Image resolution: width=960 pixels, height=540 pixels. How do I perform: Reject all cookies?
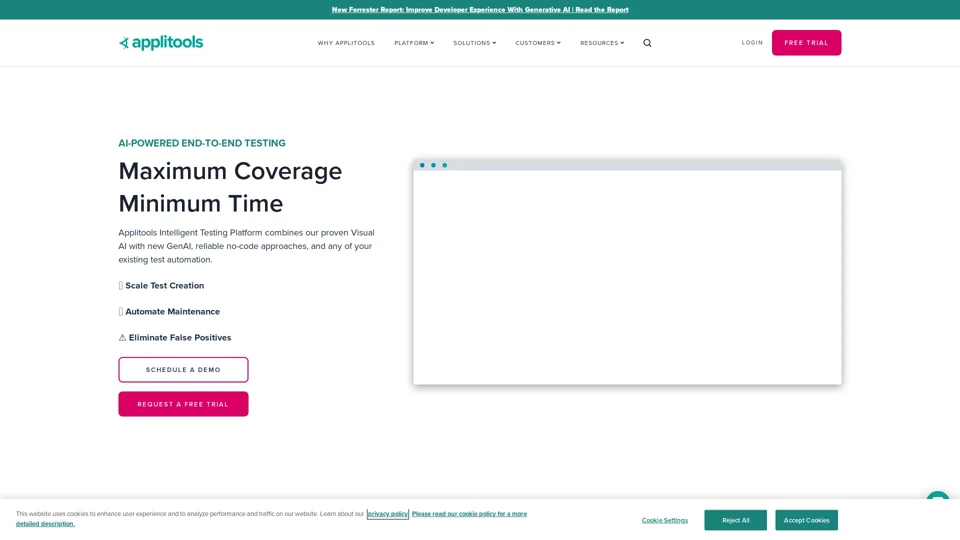735,520
